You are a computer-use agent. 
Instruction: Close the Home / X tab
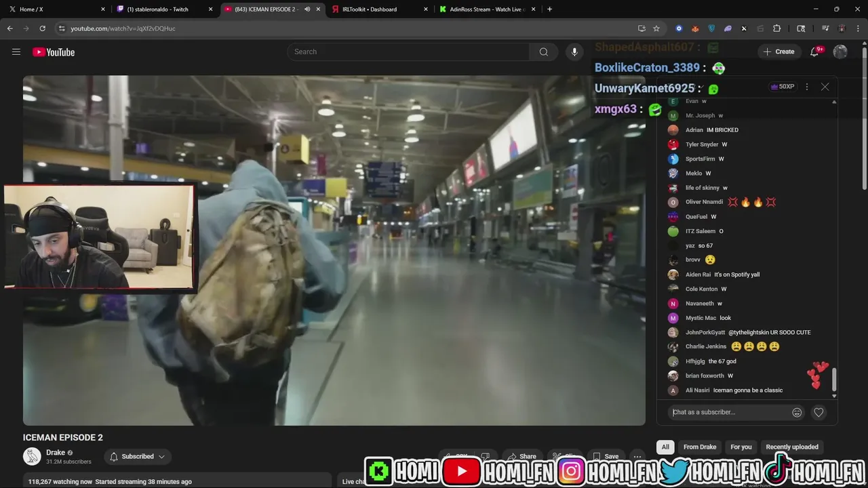tap(103, 9)
